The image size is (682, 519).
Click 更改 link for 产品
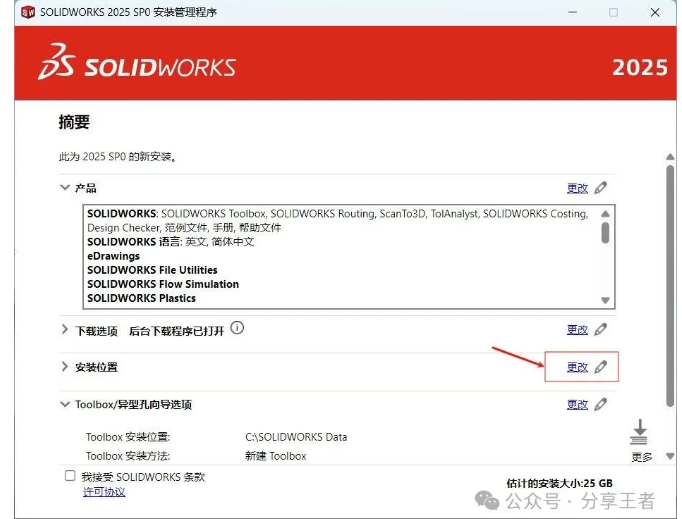(x=577, y=188)
